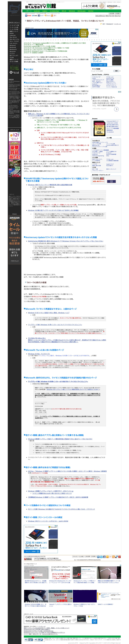Open the MPC-HC navigation tab

(64, 11)
